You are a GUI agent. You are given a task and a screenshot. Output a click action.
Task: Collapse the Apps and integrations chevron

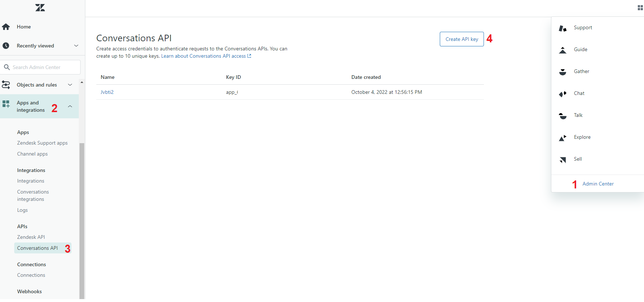[x=70, y=106]
